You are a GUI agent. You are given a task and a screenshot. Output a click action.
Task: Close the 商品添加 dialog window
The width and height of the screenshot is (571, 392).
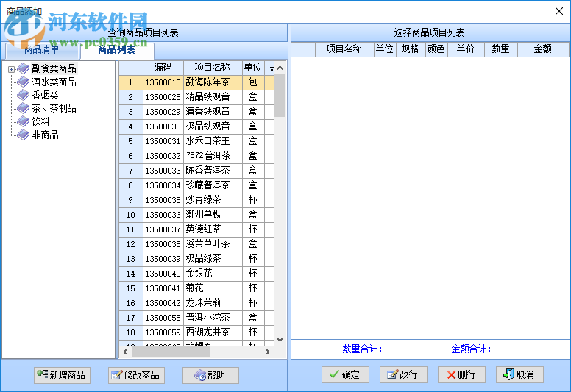pos(559,11)
